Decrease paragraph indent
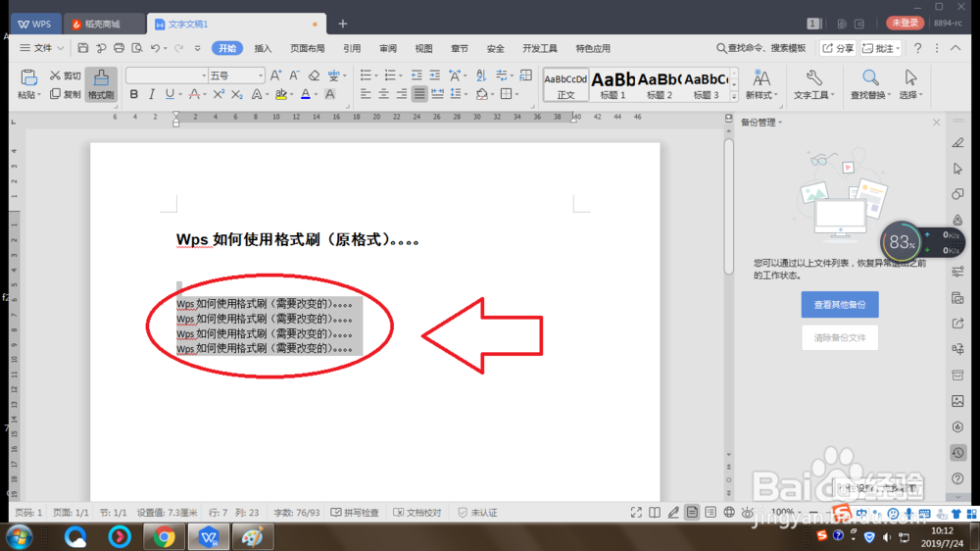Image resolution: width=980 pixels, height=551 pixels. (416, 75)
